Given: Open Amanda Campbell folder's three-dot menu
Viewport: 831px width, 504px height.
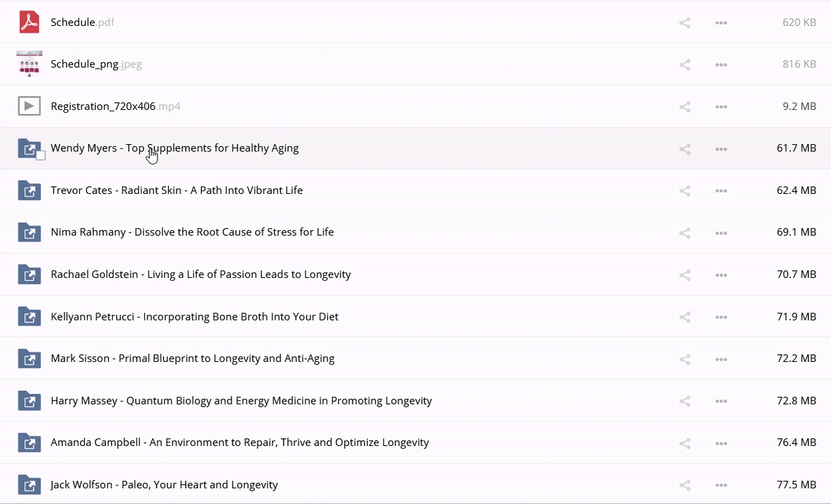Looking at the screenshot, I should pyautogui.click(x=721, y=442).
